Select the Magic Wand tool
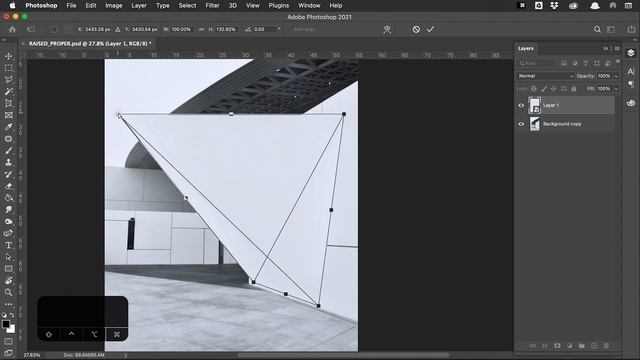The image size is (640, 360). pyautogui.click(x=9, y=91)
